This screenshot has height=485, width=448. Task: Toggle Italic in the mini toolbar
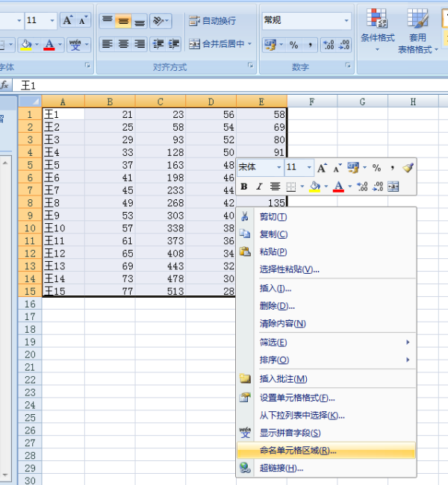click(259, 187)
